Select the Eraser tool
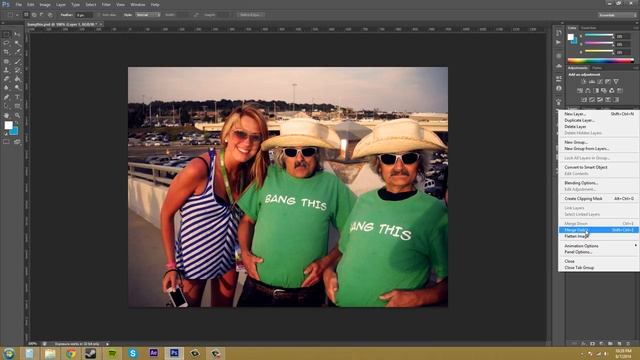This screenshot has width=640, height=360. click(7, 79)
